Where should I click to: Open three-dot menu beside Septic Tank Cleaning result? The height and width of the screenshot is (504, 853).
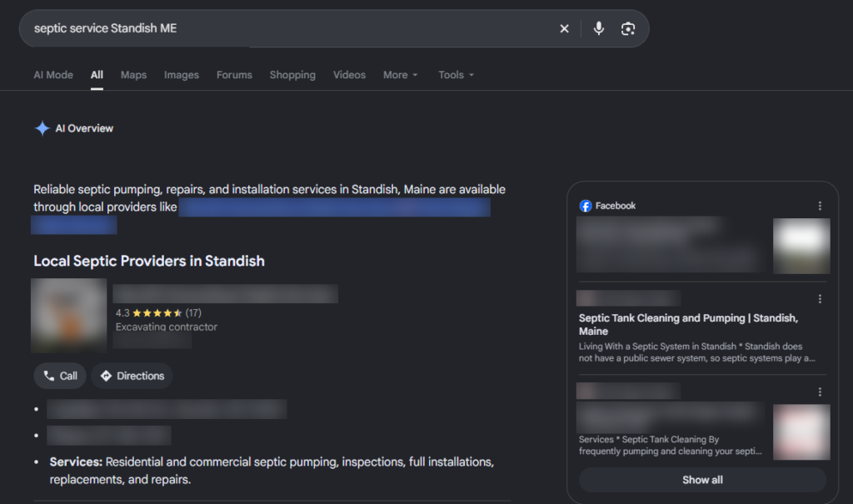820,299
